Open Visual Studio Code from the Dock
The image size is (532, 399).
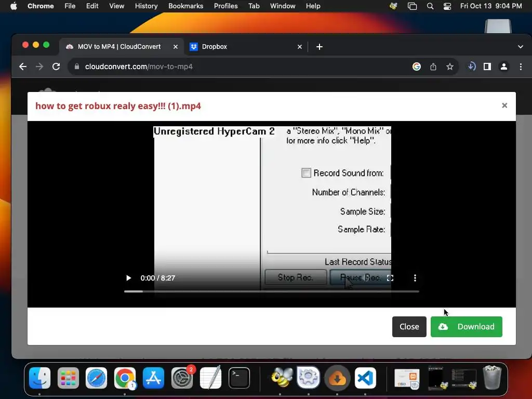click(365, 378)
